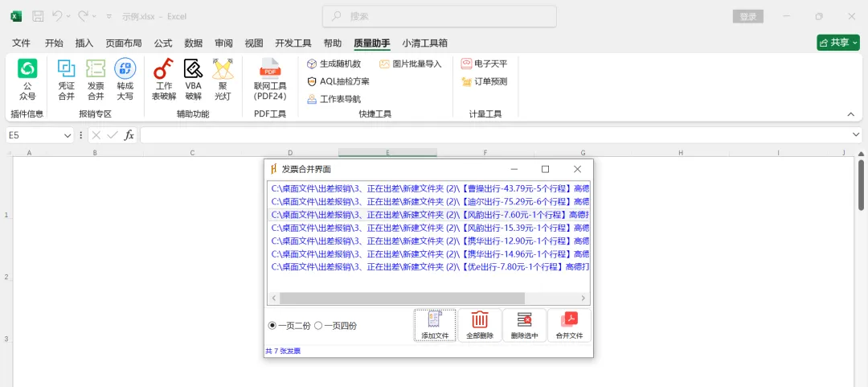This screenshot has height=387, width=868.
Task: Cancel formula entry X icon
Action: coord(96,134)
